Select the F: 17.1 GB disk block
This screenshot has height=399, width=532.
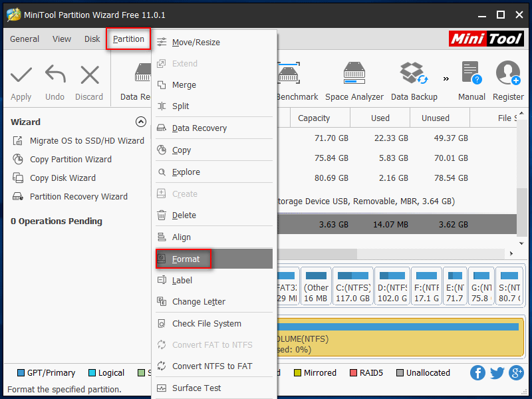[426, 287]
